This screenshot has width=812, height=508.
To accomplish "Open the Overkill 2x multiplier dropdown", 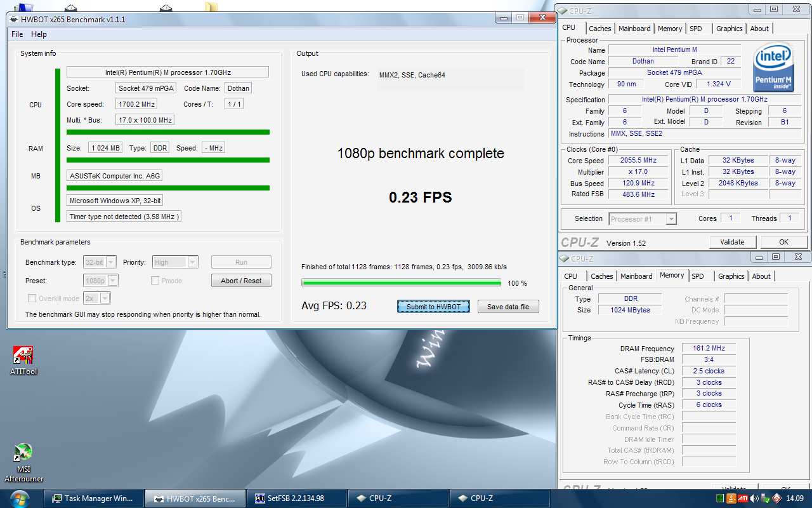I will [x=97, y=298].
